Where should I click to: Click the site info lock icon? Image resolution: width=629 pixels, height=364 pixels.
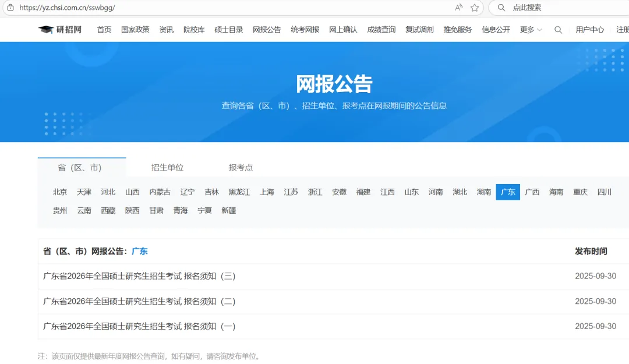[x=10, y=8]
